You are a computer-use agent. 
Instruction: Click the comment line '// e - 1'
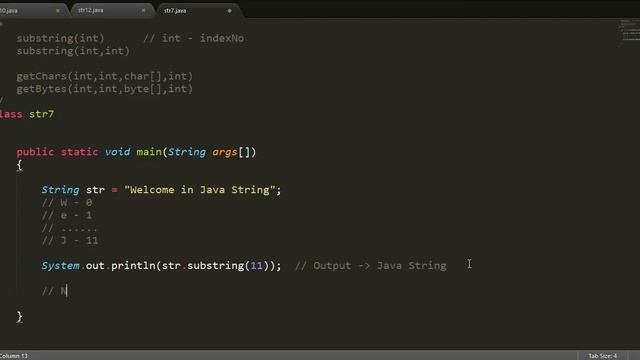point(67,215)
